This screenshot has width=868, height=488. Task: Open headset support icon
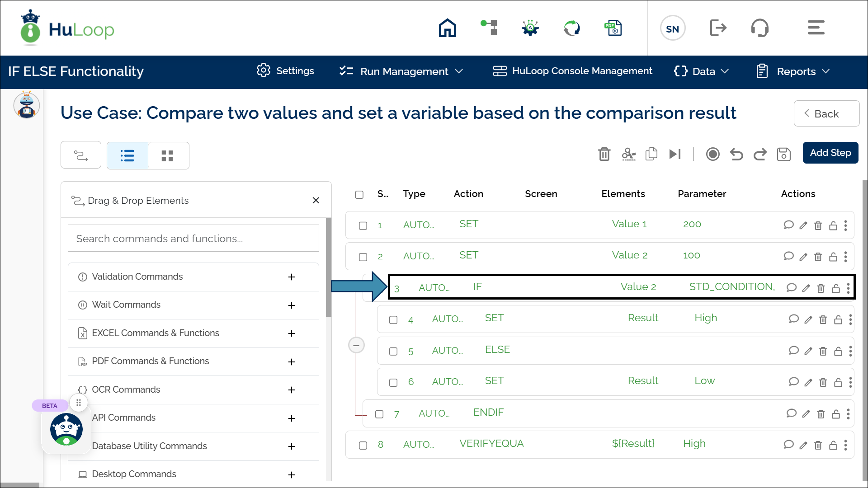coord(759,28)
